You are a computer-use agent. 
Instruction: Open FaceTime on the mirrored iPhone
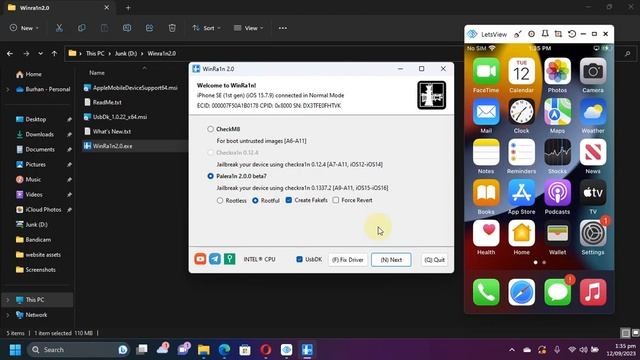tap(486, 71)
